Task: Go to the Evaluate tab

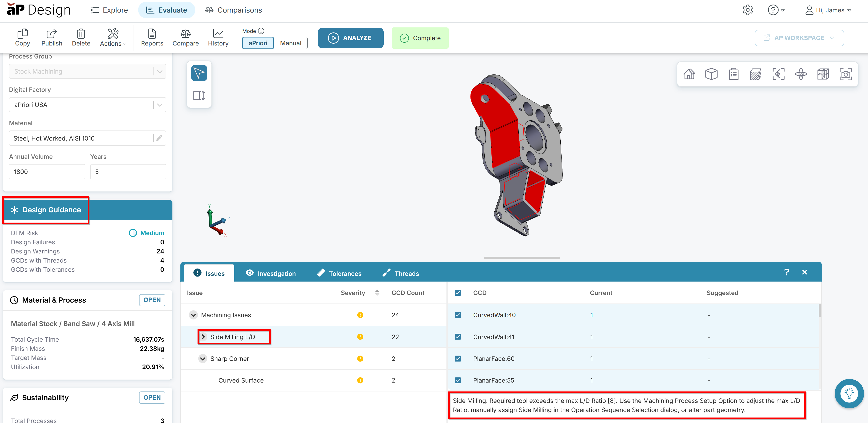Action: 166,10
